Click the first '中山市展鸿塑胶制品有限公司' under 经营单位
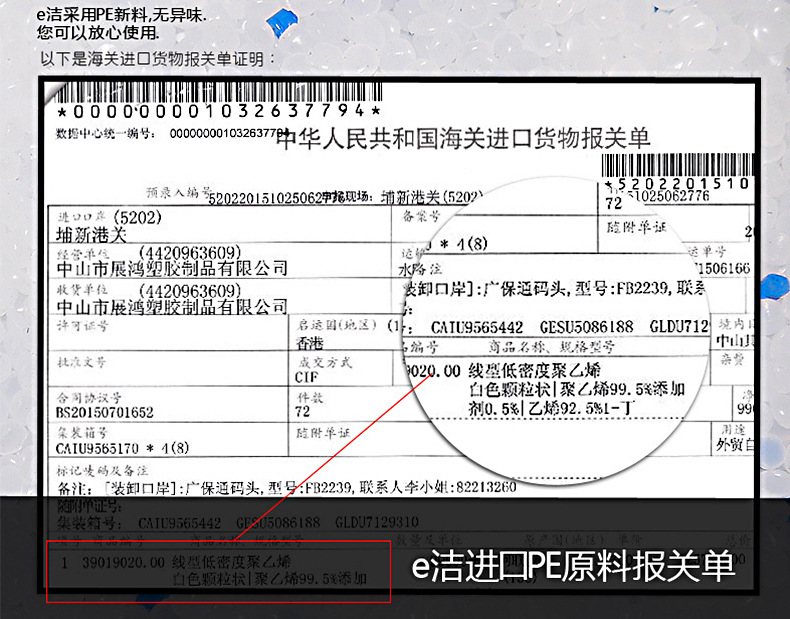Screen dimensions: 790x619 point(172,268)
